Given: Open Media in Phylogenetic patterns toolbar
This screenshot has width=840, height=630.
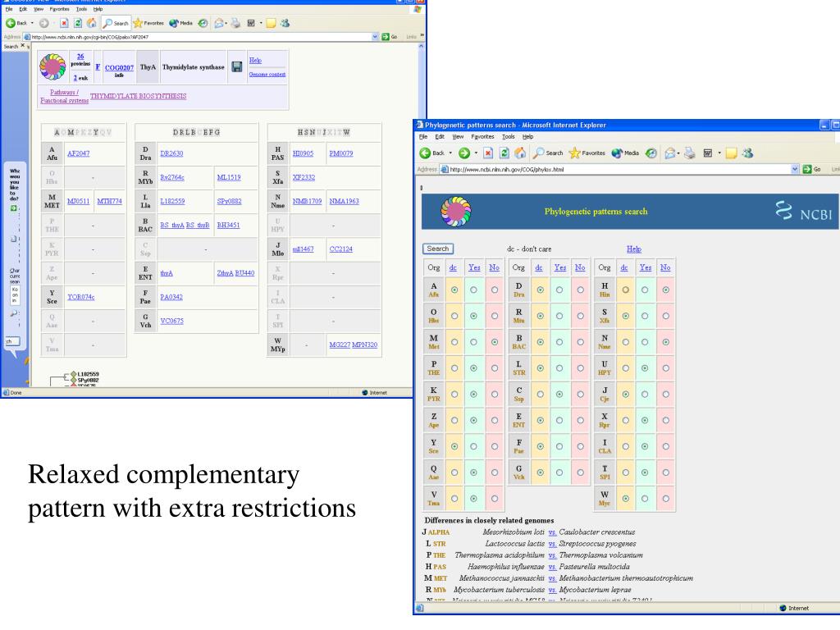Looking at the screenshot, I should coord(625,153).
